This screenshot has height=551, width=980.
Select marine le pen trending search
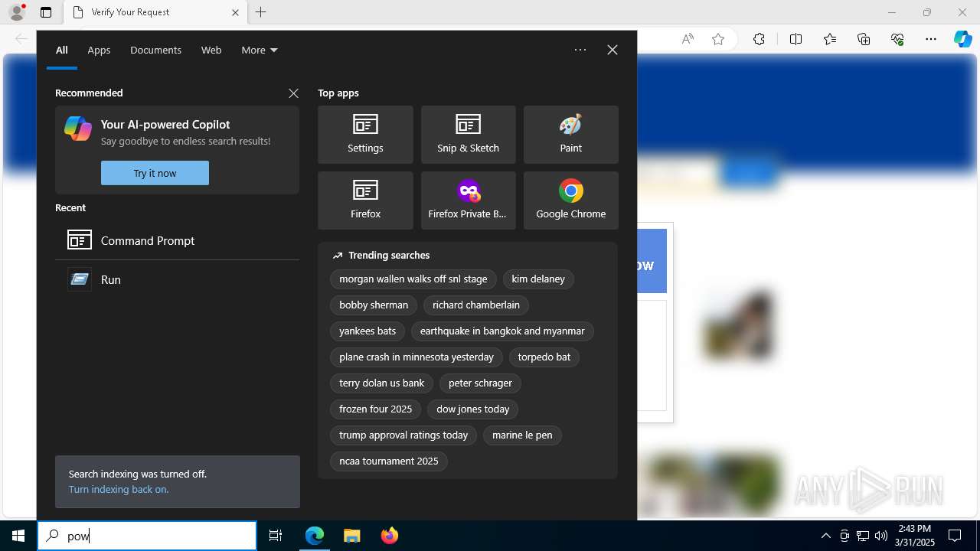522,435
